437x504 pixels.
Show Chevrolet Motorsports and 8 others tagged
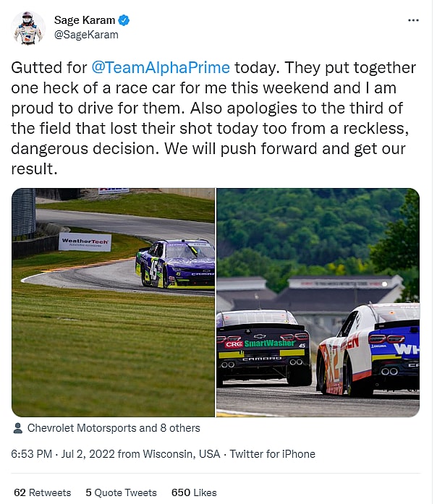point(114,428)
